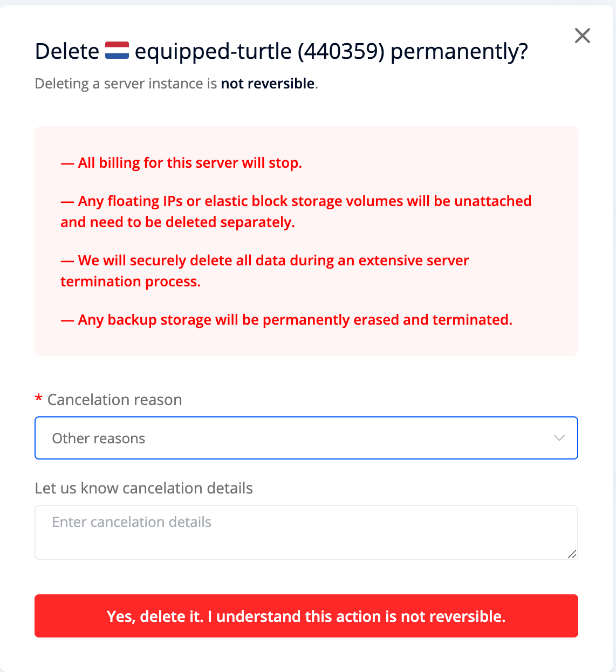Viewport: 616px width, 672px height.
Task: Click the bold 'not reversible' subtitle text
Action: coord(268,84)
